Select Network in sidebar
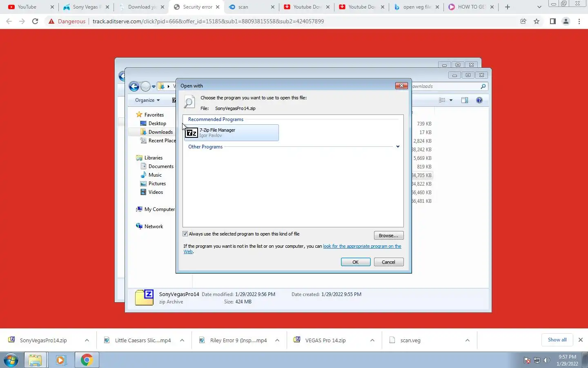Screen dimensions: 588x368 154,227
